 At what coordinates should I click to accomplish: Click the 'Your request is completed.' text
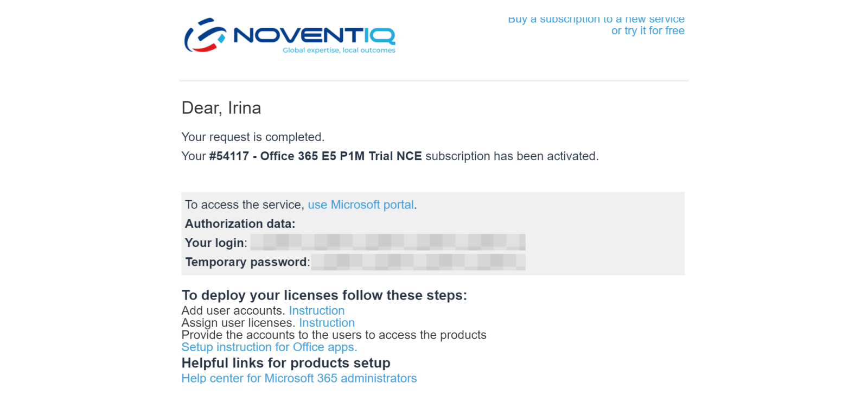[253, 137]
